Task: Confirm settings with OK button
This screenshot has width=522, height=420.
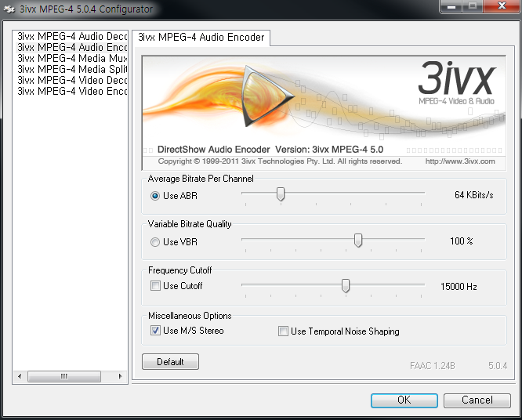Action: point(404,400)
